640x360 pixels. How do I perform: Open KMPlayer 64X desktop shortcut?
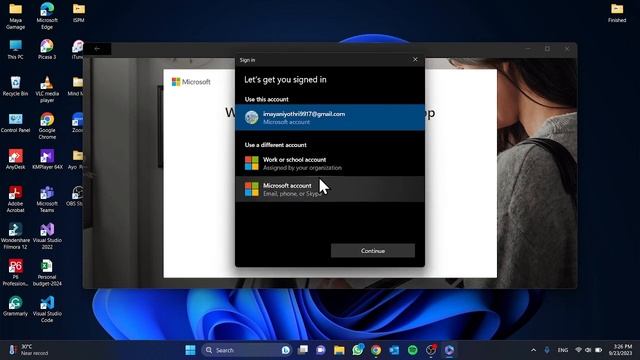pos(47,160)
